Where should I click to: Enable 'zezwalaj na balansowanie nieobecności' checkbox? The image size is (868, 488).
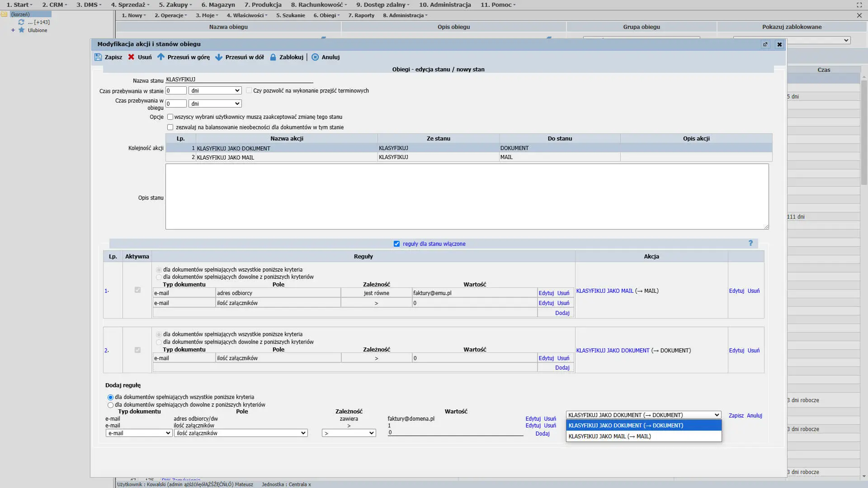click(x=170, y=127)
